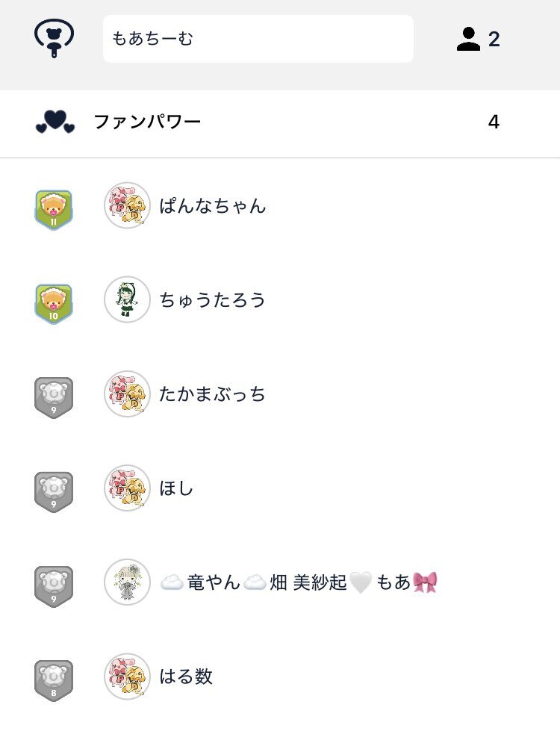560x740 pixels.
Task: Click たかまぶっち's gray level 9 badge
Action: pos(54,398)
